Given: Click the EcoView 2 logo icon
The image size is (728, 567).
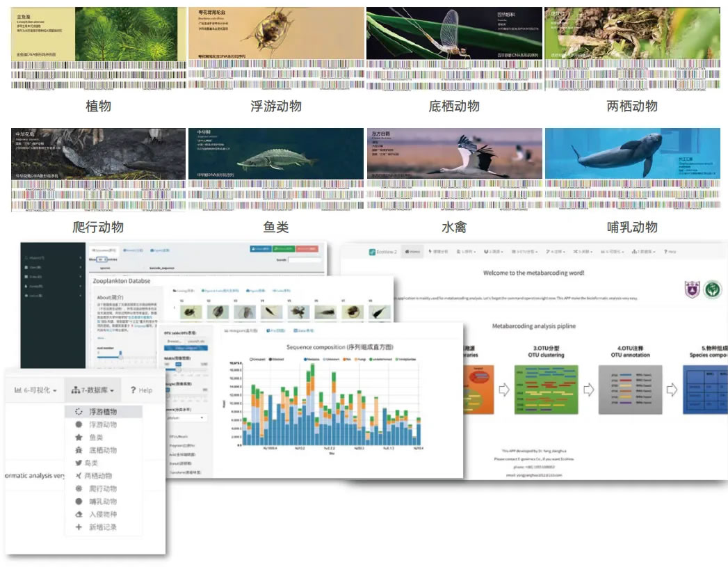Looking at the screenshot, I should pos(372,251).
